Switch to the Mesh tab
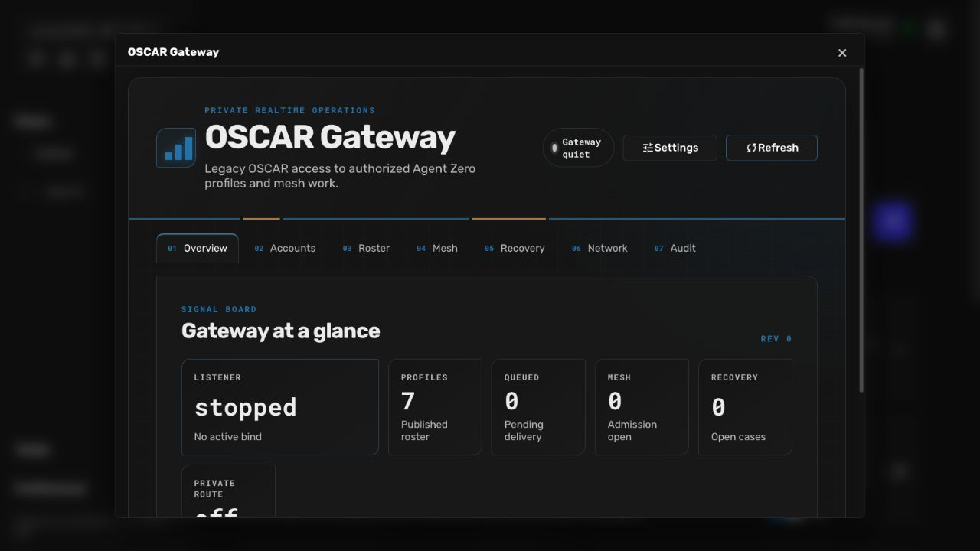Viewport: 980px width, 551px height. (x=437, y=248)
